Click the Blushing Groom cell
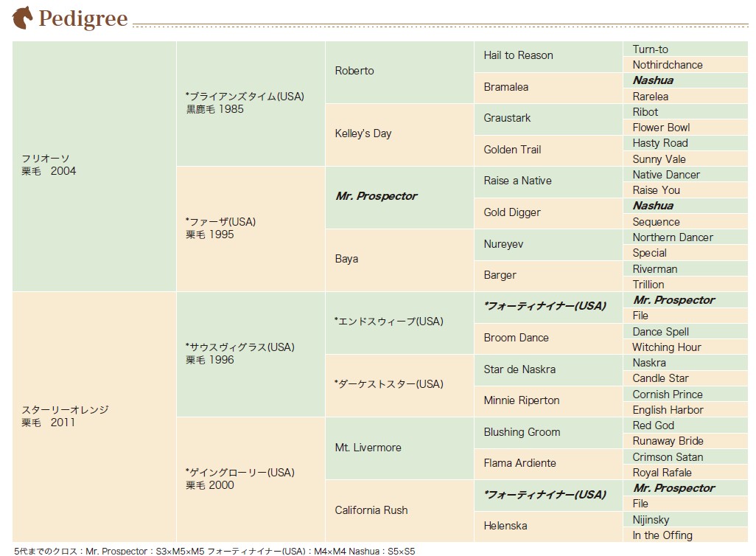The height and width of the screenshot is (556, 756). pyautogui.click(x=548, y=432)
